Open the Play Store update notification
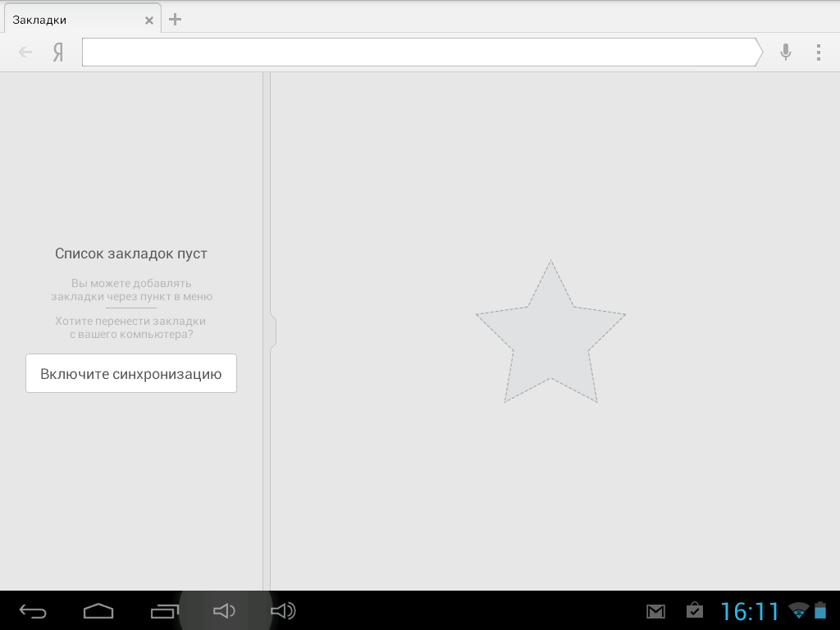This screenshot has width=840, height=630. (x=694, y=610)
